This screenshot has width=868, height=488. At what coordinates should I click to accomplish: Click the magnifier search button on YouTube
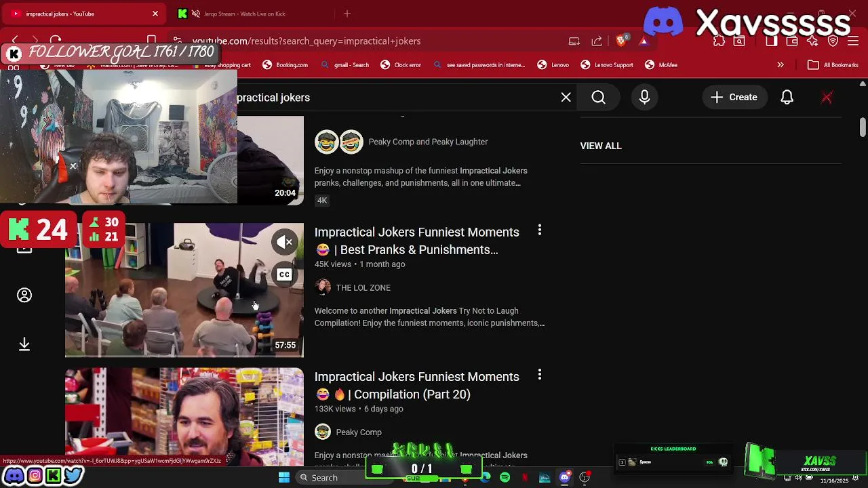599,98
